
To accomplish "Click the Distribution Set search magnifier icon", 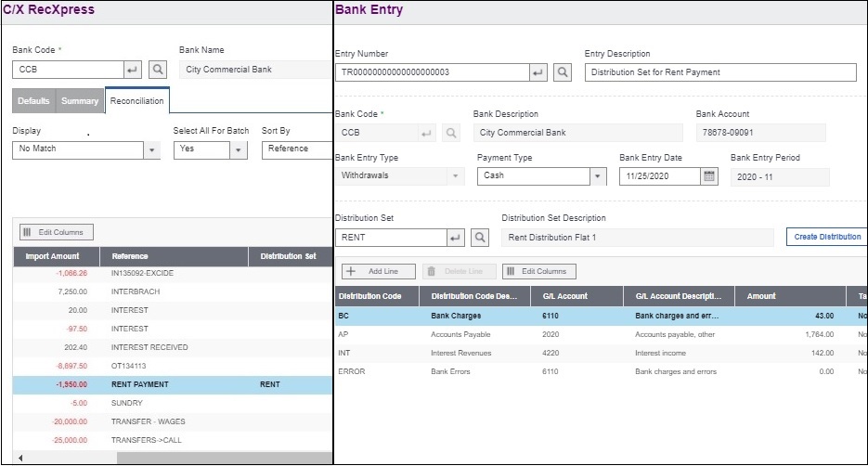I will tap(479, 238).
